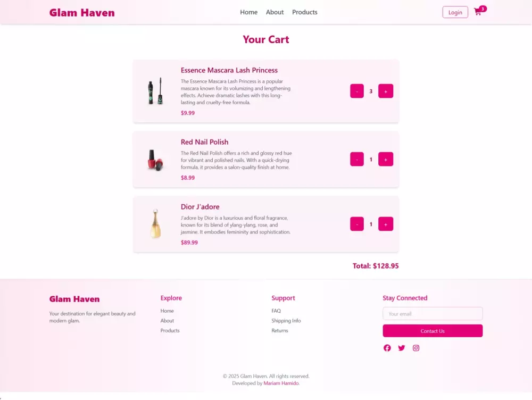Increase quantity of Red Nail Polish

click(386, 159)
